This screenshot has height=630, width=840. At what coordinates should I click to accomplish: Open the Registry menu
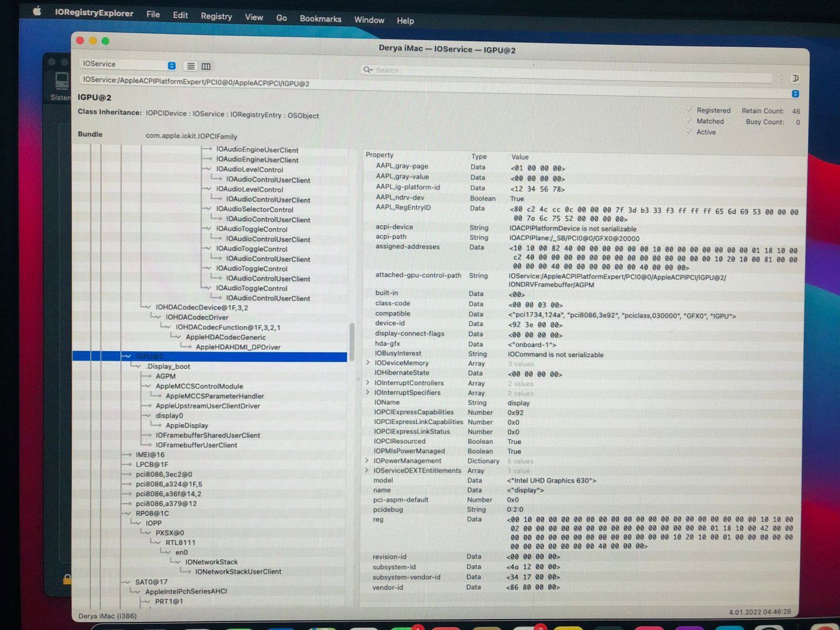point(216,16)
